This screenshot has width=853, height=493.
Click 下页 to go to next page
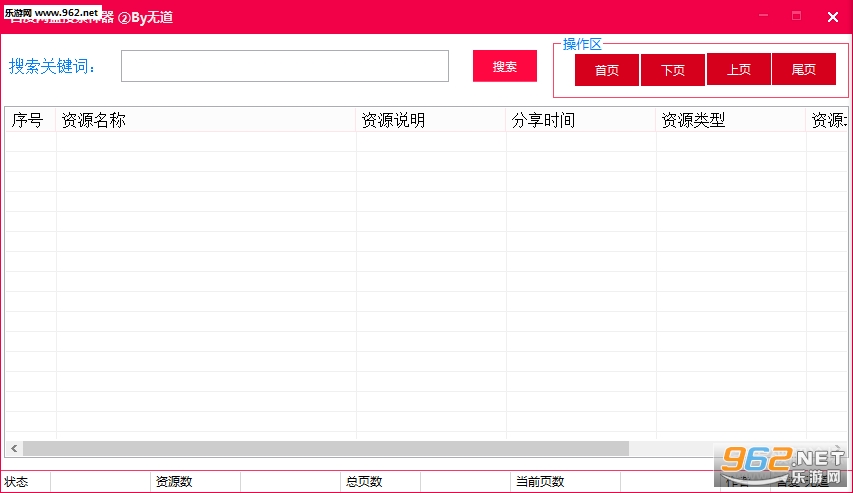673,70
